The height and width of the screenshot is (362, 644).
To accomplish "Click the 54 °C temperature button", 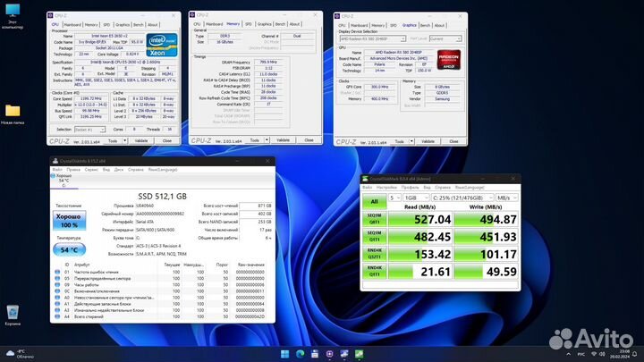I will [x=69, y=249].
